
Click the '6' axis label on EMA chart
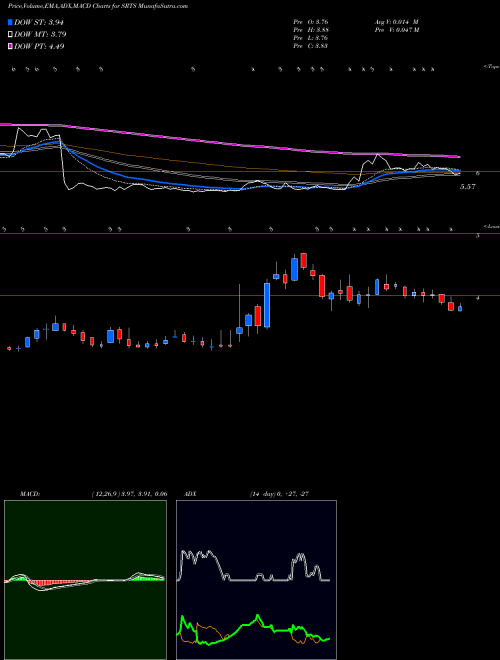478,173
